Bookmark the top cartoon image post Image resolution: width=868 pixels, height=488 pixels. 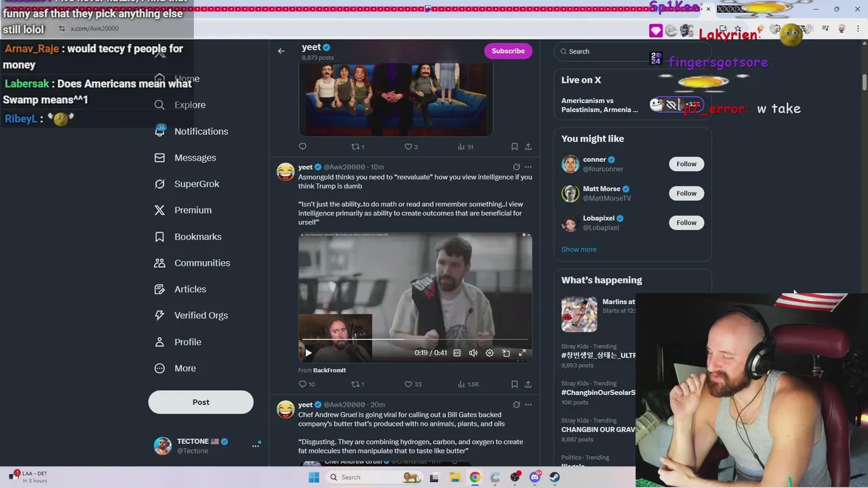[514, 146]
